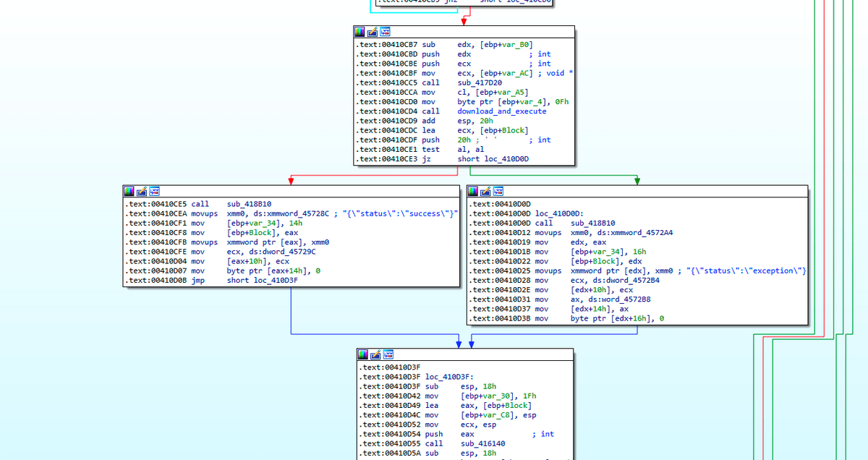Click the color icon on the download_and_execute node
This screenshot has width=868, height=460.
[x=360, y=32]
